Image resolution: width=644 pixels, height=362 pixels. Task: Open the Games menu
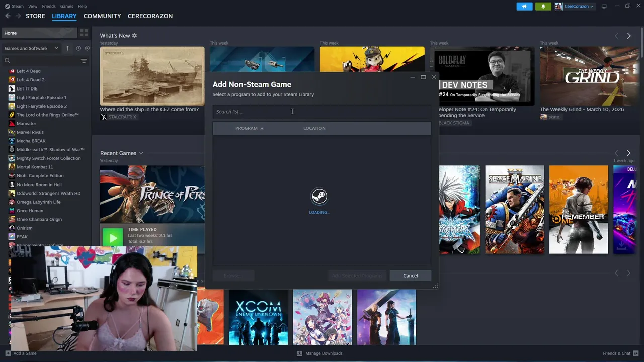tap(66, 6)
